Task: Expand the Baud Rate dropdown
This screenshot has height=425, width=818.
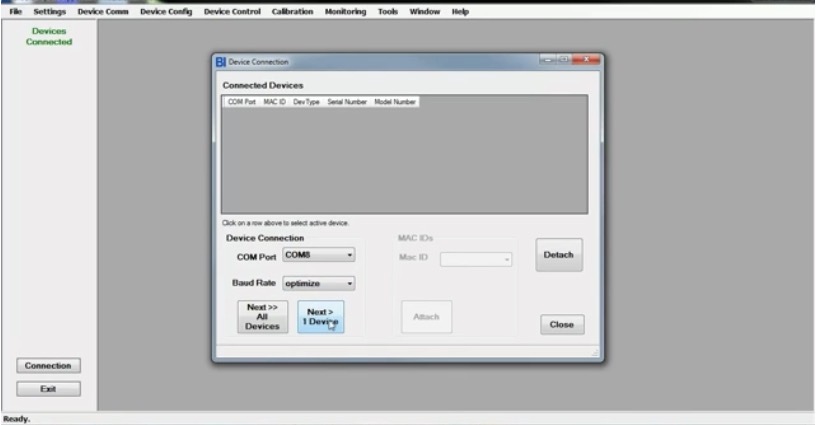Action: coord(350,284)
